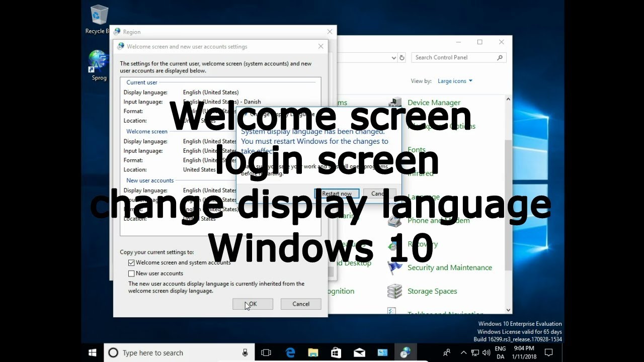The width and height of the screenshot is (644, 362).
Task: Open File Explorer from taskbar
Action: click(x=312, y=353)
